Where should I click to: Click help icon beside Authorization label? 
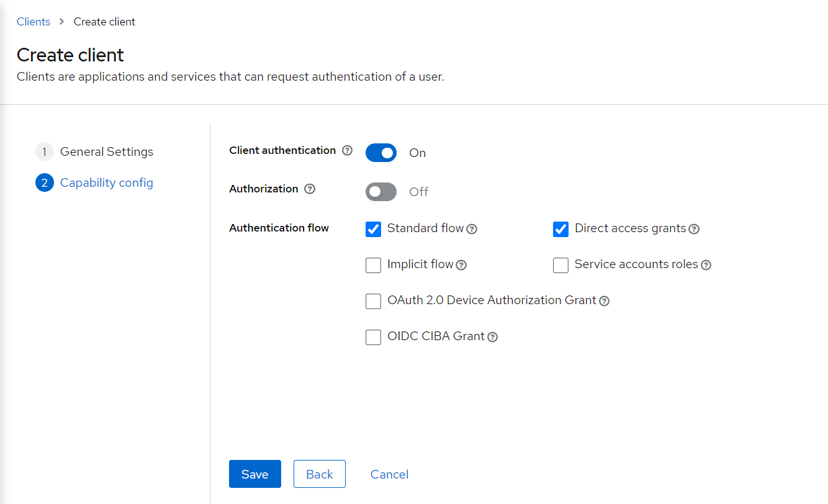tap(310, 189)
